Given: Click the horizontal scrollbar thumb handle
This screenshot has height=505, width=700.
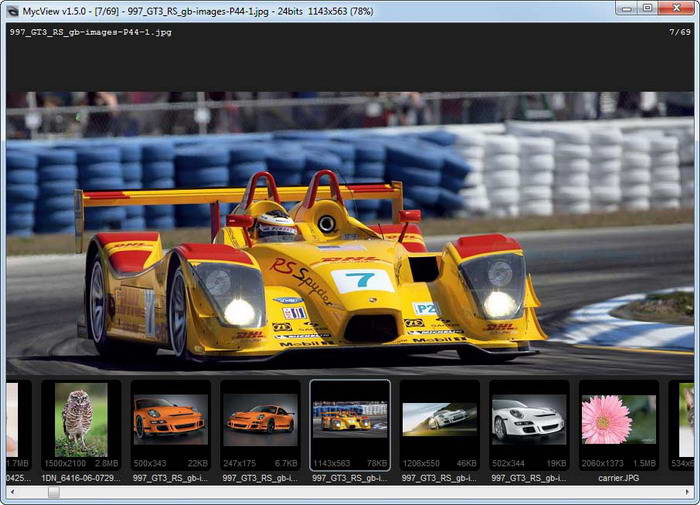Looking at the screenshot, I should [x=53, y=492].
